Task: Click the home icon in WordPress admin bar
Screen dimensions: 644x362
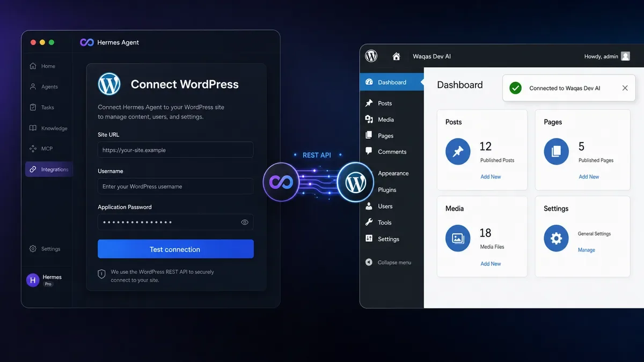Action: [397, 56]
